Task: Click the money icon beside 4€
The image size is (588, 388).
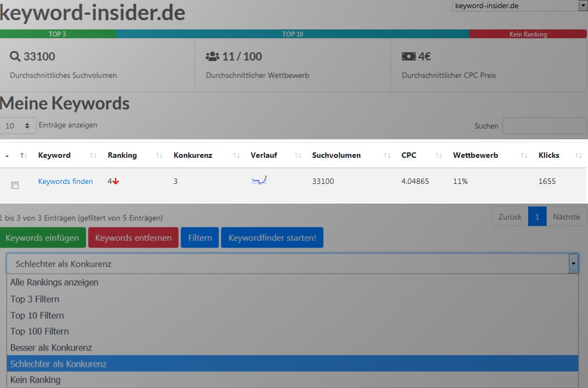Action: pos(408,57)
